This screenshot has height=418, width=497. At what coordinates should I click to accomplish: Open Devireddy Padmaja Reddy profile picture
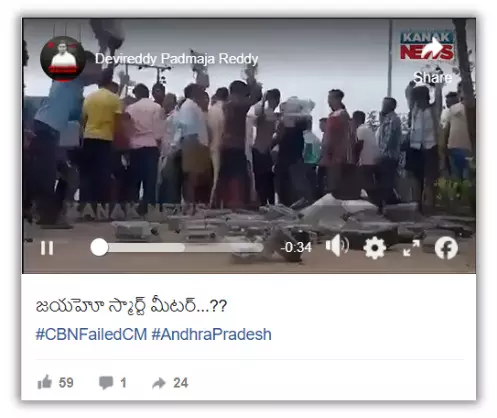tap(63, 59)
